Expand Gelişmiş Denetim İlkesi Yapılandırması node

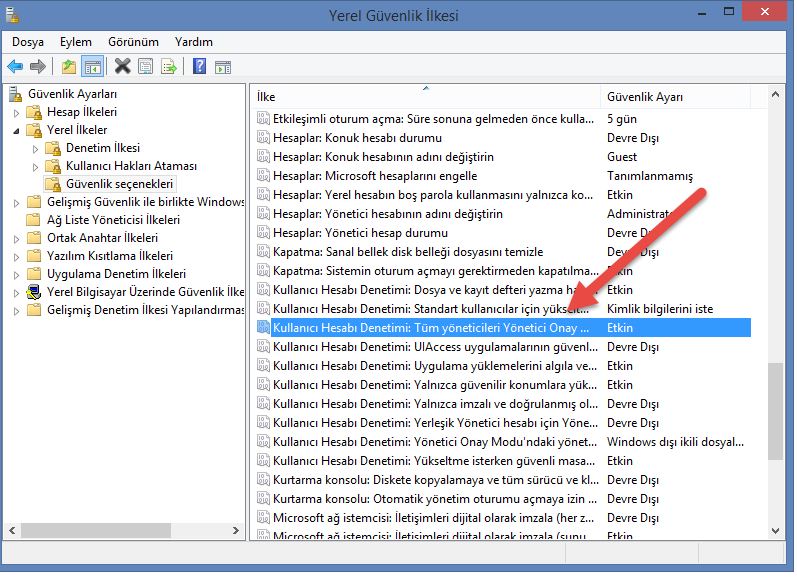[17, 311]
